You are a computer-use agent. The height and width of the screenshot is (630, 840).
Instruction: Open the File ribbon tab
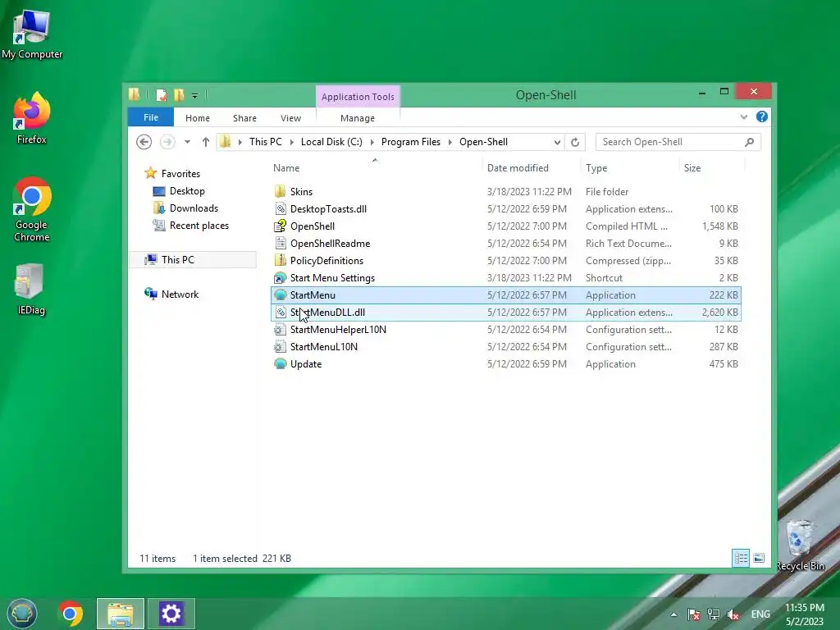pos(151,117)
